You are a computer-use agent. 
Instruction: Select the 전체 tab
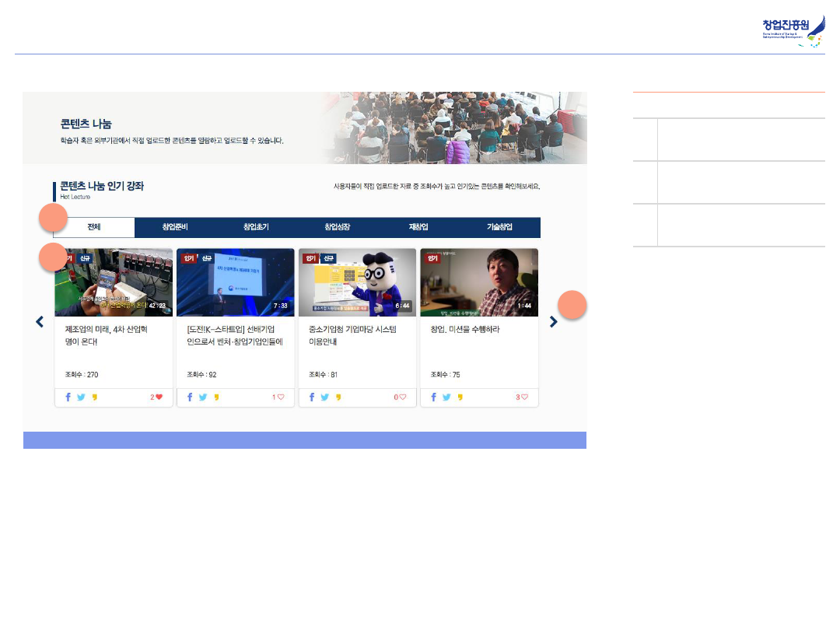[x=94, y=227]
